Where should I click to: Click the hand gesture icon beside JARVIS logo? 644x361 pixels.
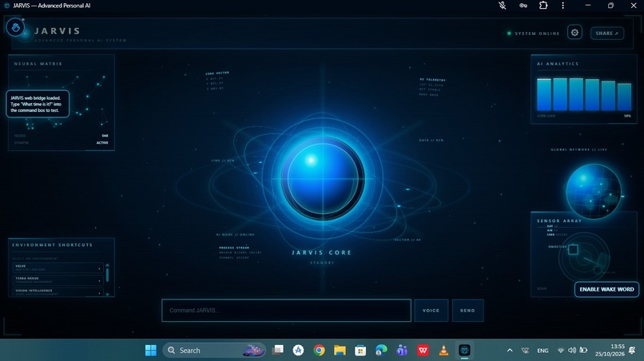click(x=15, y=27)
